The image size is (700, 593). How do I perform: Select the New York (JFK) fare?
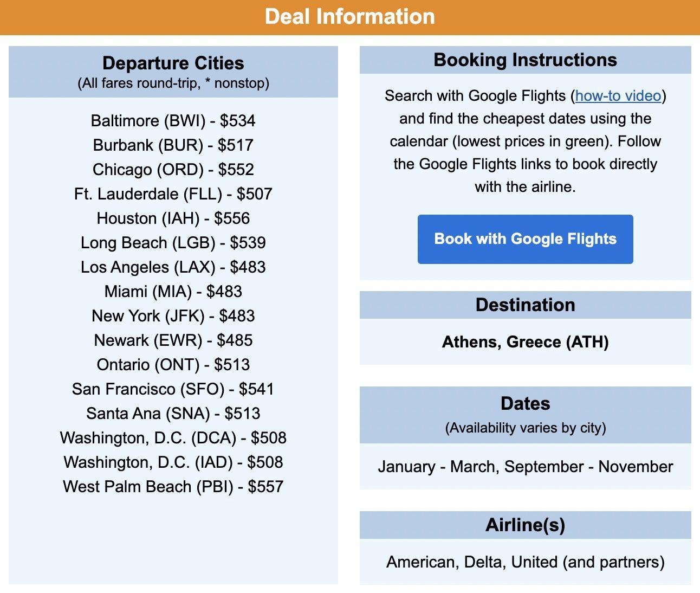point(173,315)
